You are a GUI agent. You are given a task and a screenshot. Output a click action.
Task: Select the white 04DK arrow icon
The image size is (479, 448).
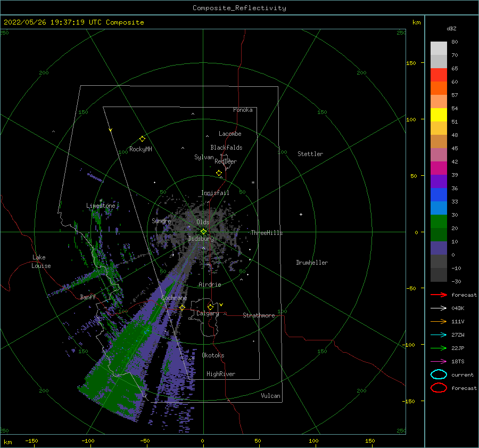(x=439, y=308)
